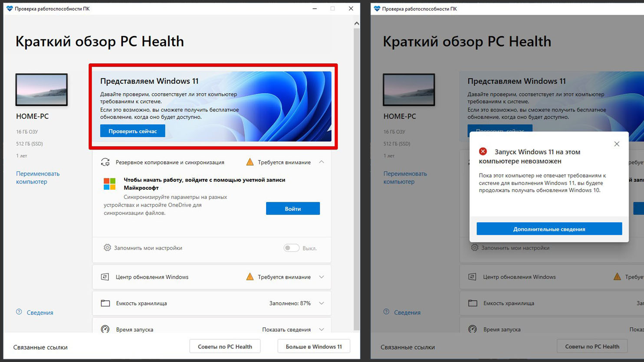Click the backup and sync icon in left window
This screenshot has width=644, height=362.
pyautogui.click(x=105, y=162)
